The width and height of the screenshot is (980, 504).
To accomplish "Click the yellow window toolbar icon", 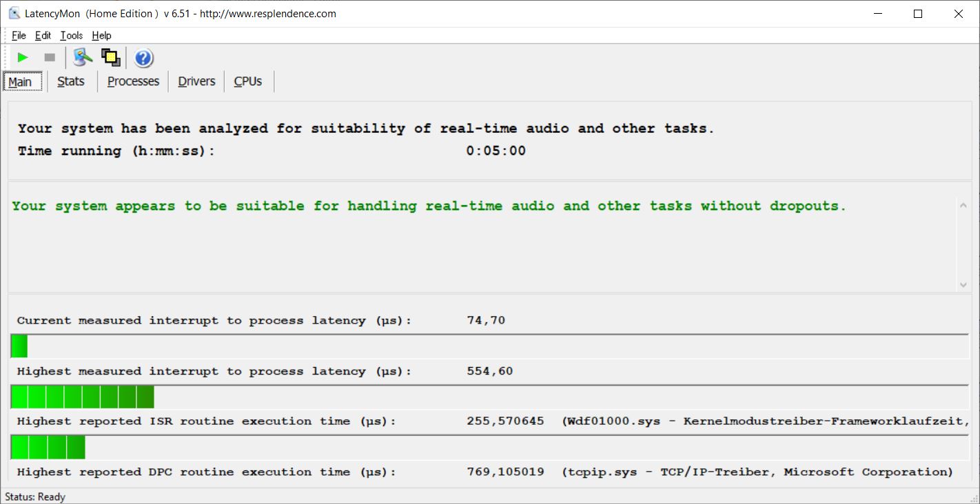I will [110, 57].
